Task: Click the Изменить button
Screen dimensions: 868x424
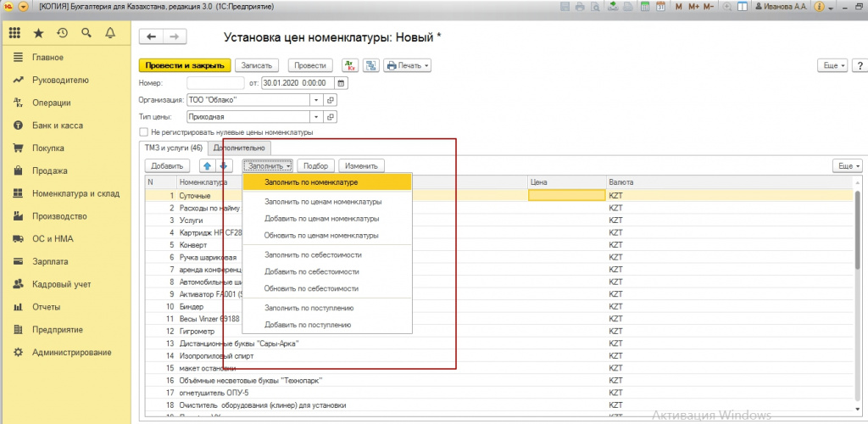Action: pos(361,165)
